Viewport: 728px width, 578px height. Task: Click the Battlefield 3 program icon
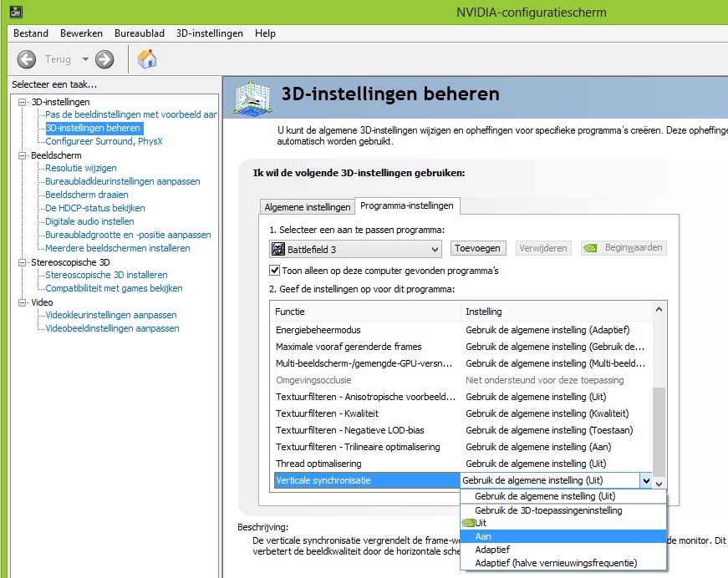[x=278, y=249]
